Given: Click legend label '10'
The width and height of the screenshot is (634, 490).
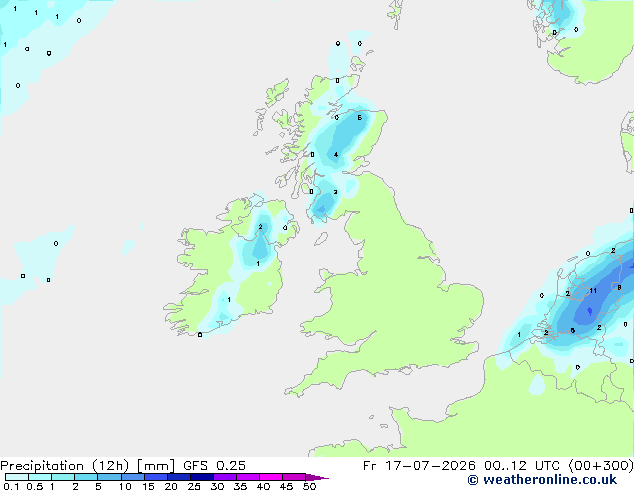Looking at the screenshot, I should (x=125, y=486).
